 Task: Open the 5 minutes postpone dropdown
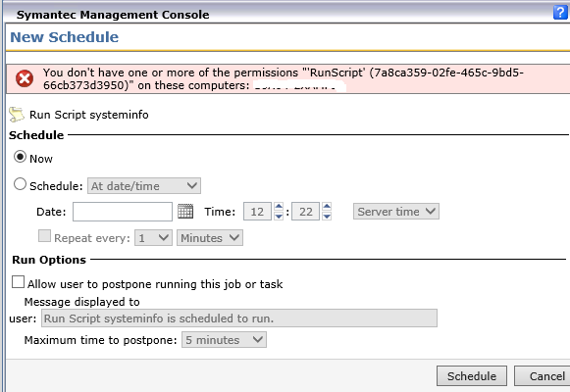[224, 340]
